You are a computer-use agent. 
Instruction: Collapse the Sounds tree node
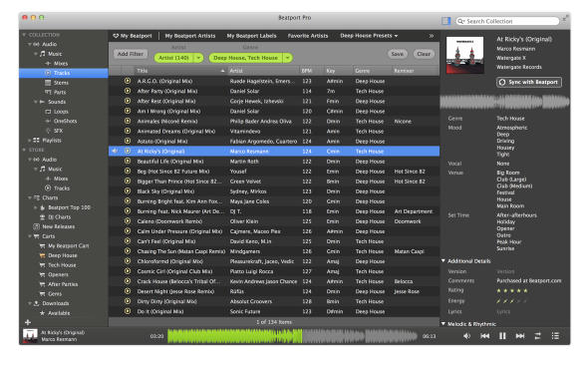tap(36, 102)
